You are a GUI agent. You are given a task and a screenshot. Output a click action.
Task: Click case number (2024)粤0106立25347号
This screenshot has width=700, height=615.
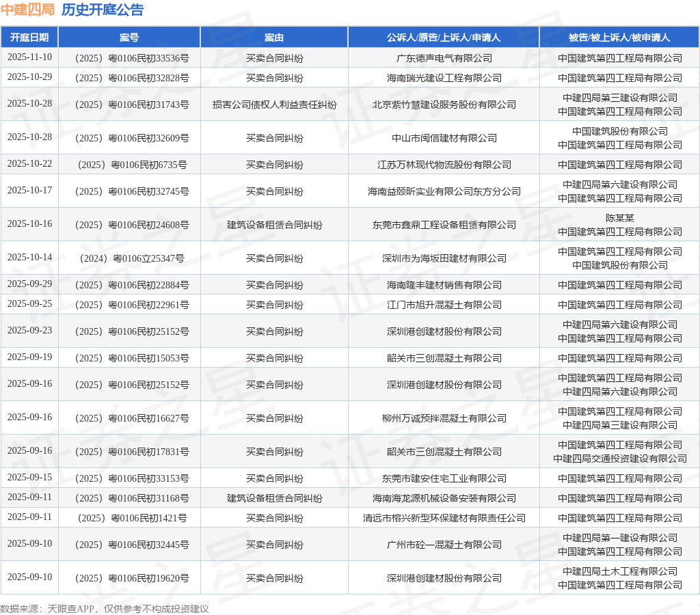pos(132,258)
